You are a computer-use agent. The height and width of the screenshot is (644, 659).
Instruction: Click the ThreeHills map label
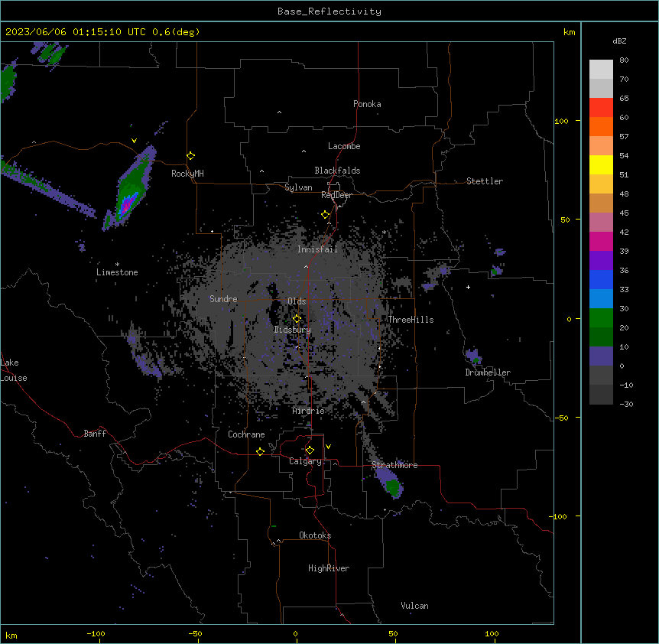coord(411,320)
